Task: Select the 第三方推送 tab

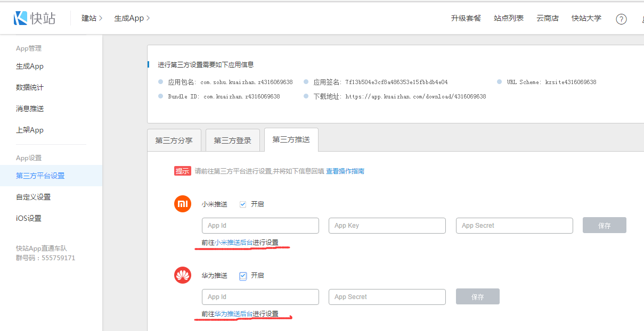Action: coord(291,140)
